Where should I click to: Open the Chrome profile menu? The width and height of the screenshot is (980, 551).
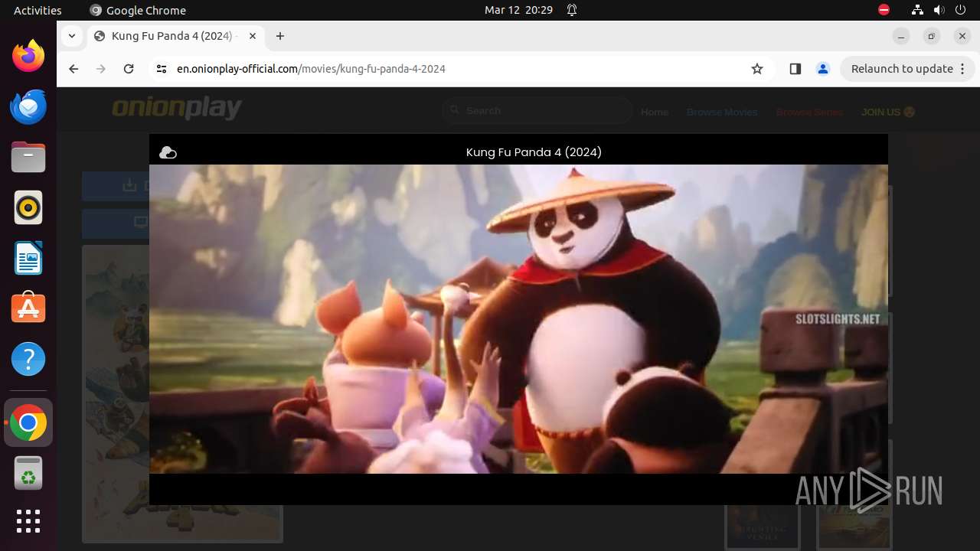(x=823, y=69)
